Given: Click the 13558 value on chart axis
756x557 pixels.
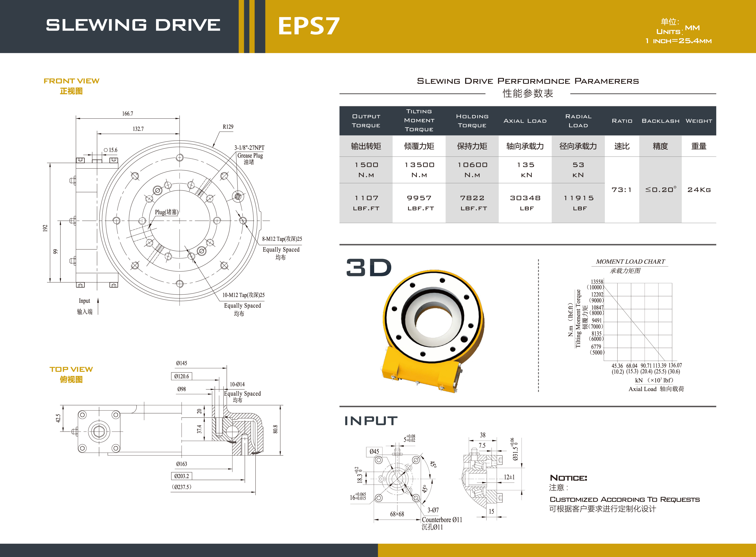Looking at the screenshot, I should click(597, 282).
